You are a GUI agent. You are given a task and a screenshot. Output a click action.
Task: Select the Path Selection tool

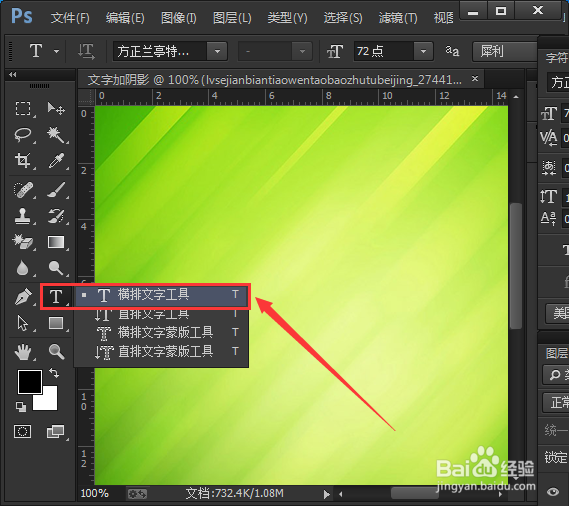(23, 323)
